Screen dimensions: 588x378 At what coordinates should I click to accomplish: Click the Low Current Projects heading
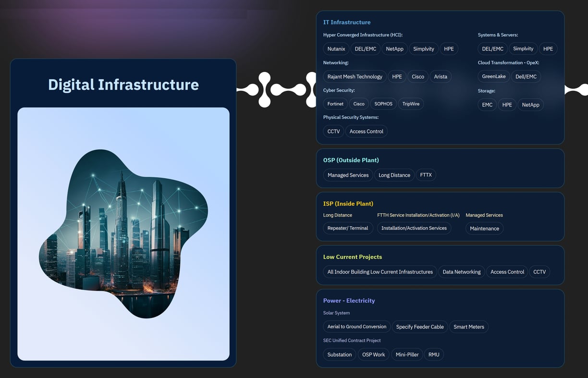click(353, 257)
